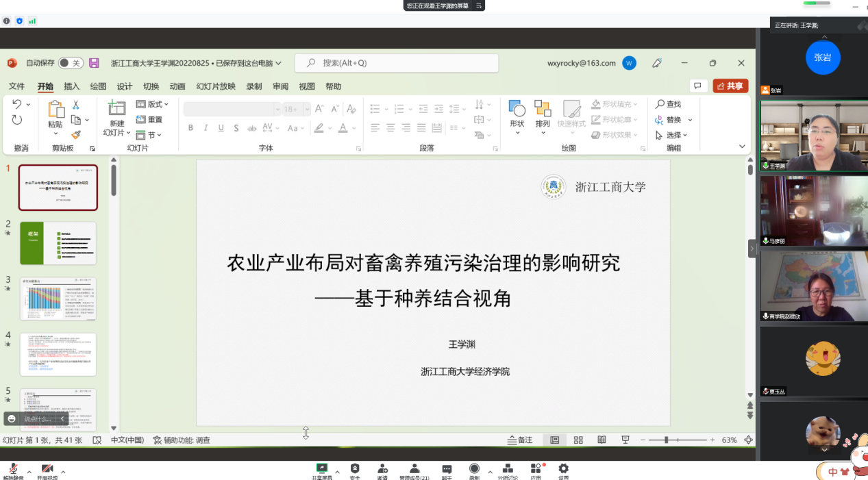
Task: Open Reading View from status bar
Action: tap(602, 440)
